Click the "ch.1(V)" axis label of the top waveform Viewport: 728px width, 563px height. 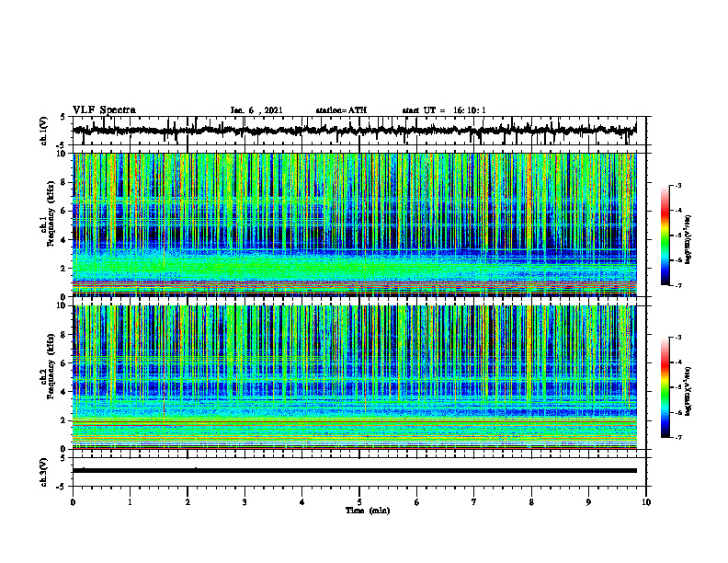tap(44, 131)
